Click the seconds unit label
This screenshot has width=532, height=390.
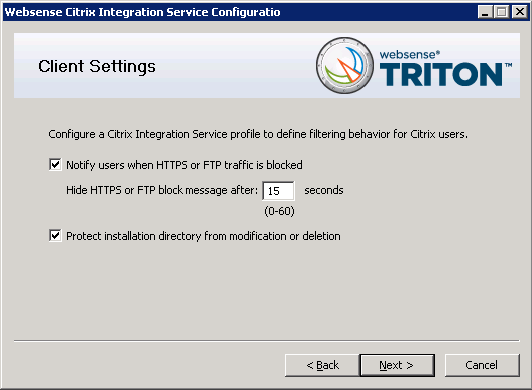[x=324, y=190]
